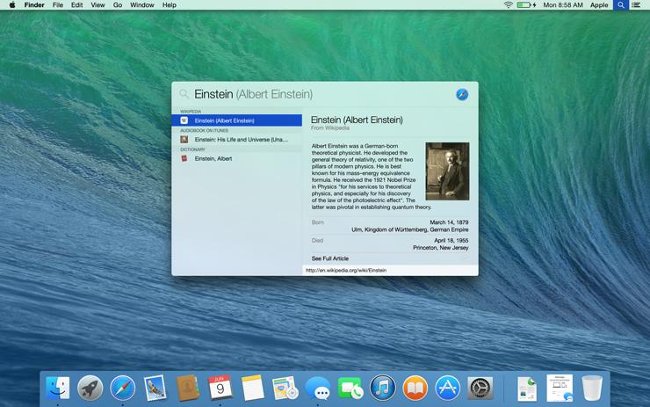
Task: Open the Help menu
Action: pos(169,5)
